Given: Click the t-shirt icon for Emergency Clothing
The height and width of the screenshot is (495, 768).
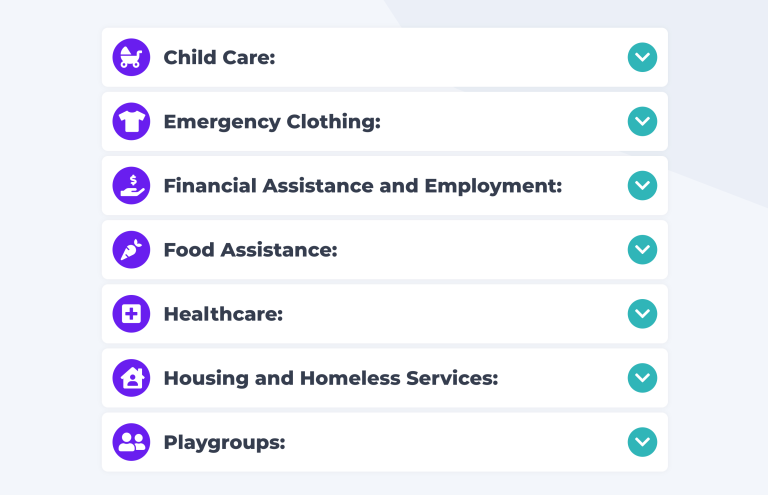Looking at the screenshot, I should [131, 121].
